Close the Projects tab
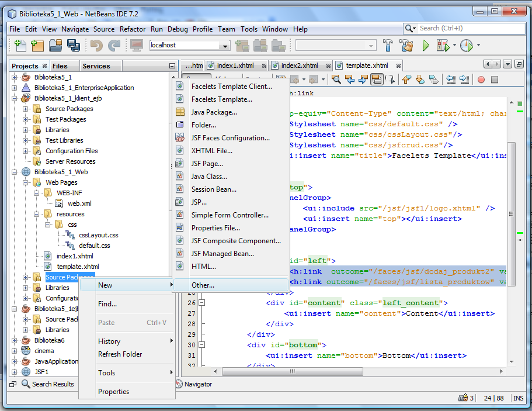 click(44, 66)
